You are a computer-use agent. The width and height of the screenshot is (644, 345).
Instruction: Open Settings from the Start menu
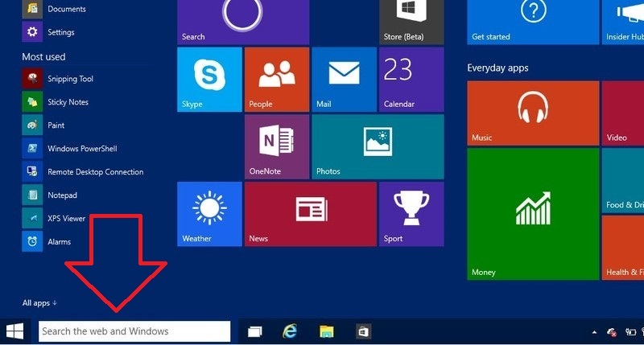click(60, 32)
